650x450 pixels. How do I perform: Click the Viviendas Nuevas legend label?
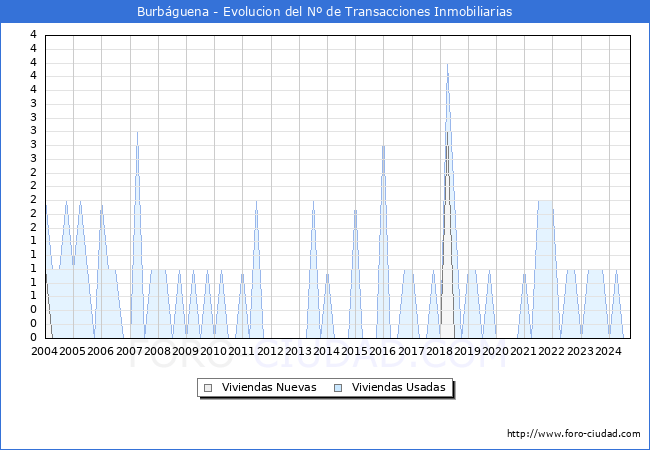point(269,387)
